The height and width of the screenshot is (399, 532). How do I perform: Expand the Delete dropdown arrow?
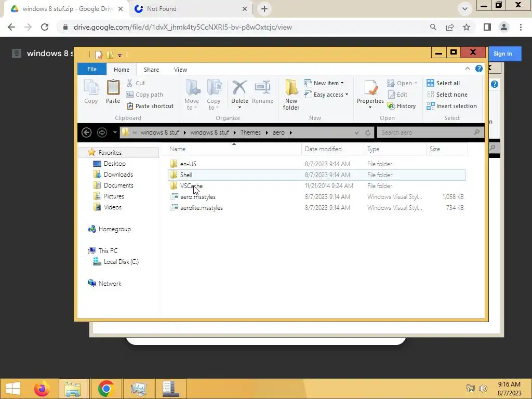coord(240,108)
